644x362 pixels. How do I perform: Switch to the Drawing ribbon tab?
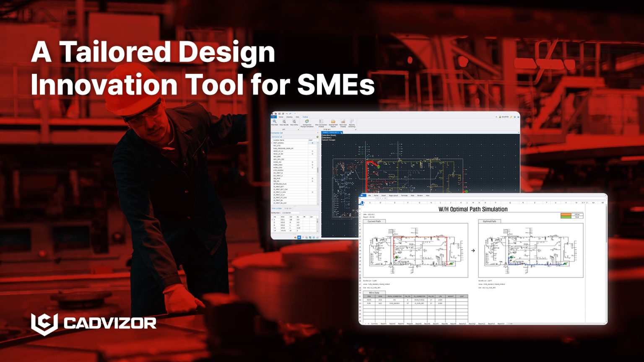289,116
